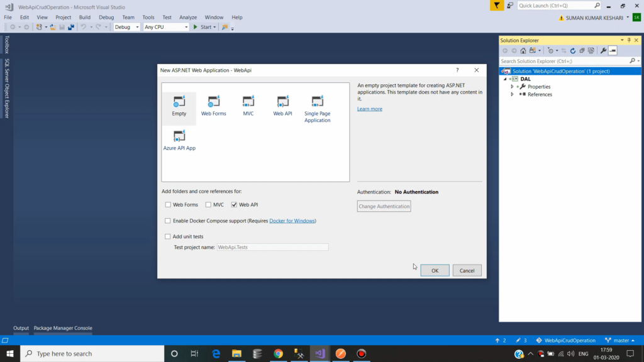Click the Save All toolbar icon
The width and height of the screenshot is (644, 362).
(x=71, y=27)
